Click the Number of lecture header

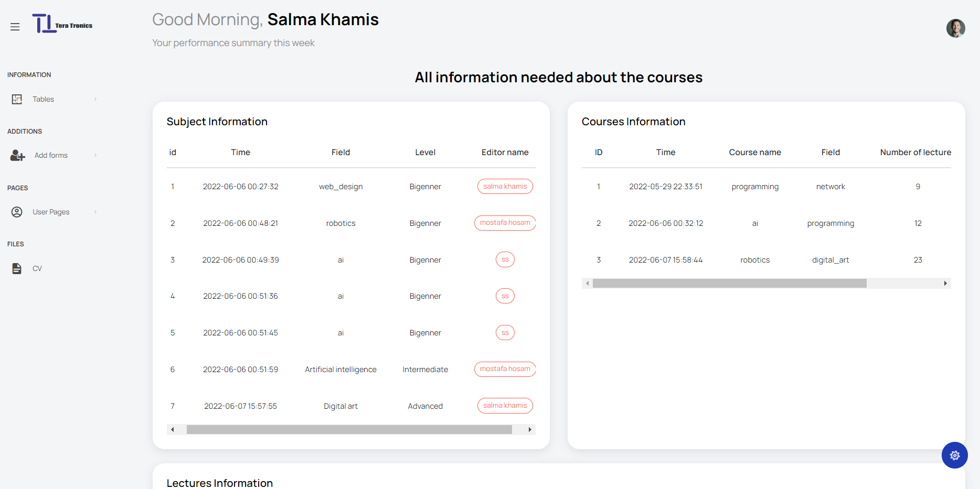915,153
